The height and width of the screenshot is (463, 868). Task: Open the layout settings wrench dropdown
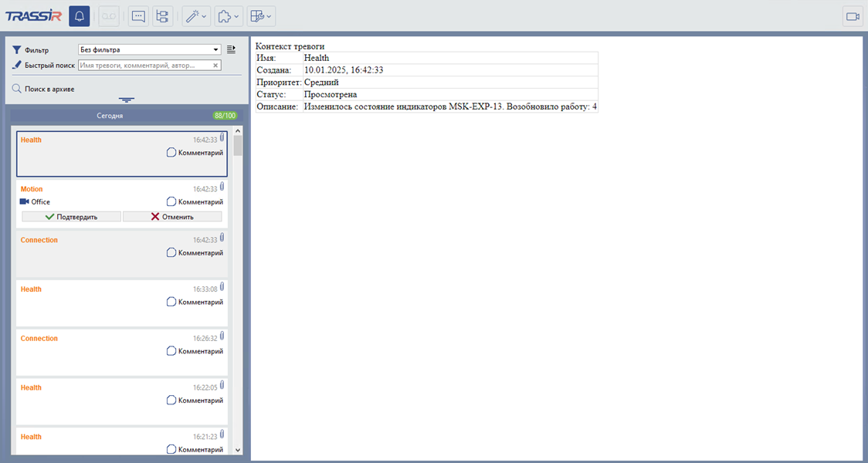[261, 16]
